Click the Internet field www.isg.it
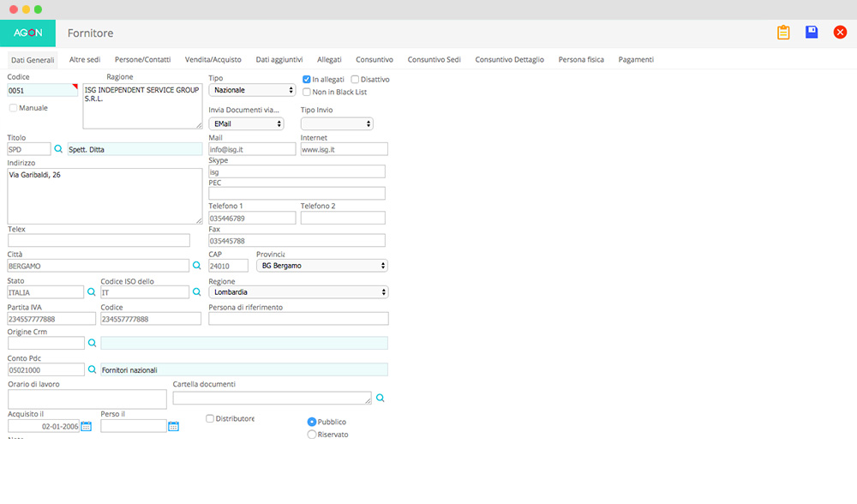This screenshot has width=857, height=504. pos(345,149)
